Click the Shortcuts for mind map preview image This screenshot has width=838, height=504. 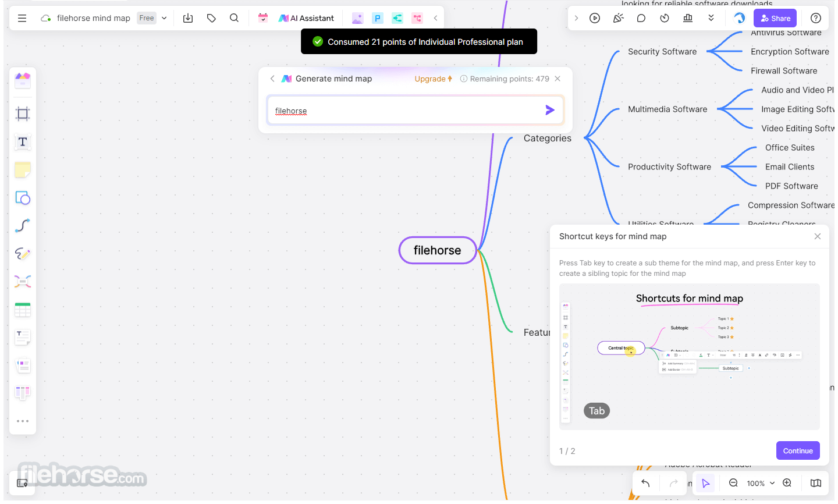690,357
